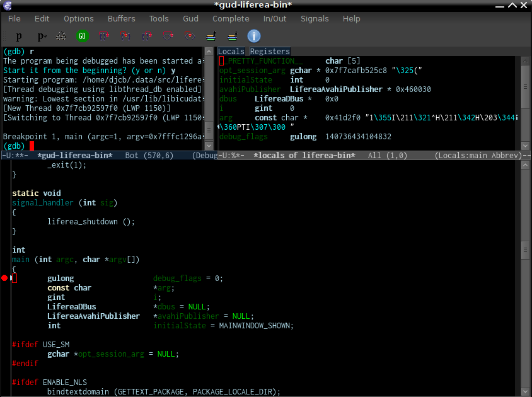This screenshot has width=532, height=397.
Task: Open the File menu
Action: tap(14, 19)
